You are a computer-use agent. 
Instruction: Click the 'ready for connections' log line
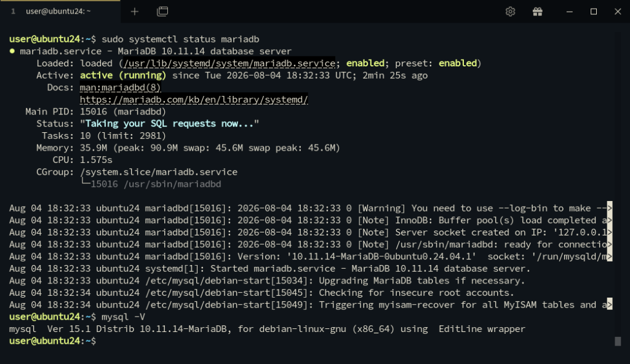310,244
